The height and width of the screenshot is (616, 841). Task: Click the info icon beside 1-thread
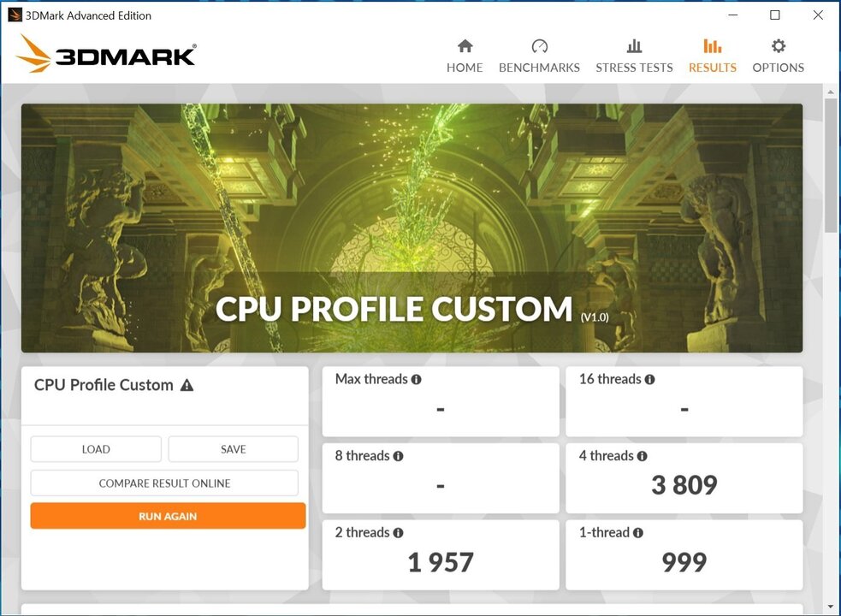(638, 533)
